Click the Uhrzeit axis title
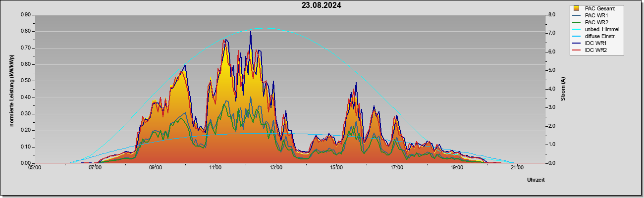This screenshot has width=644, height=198. (536, 180)
